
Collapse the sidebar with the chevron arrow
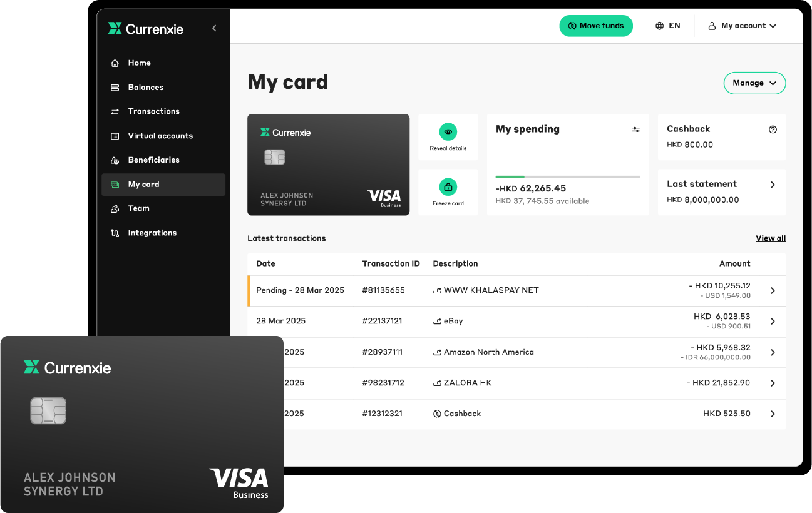tap(214, 28)
